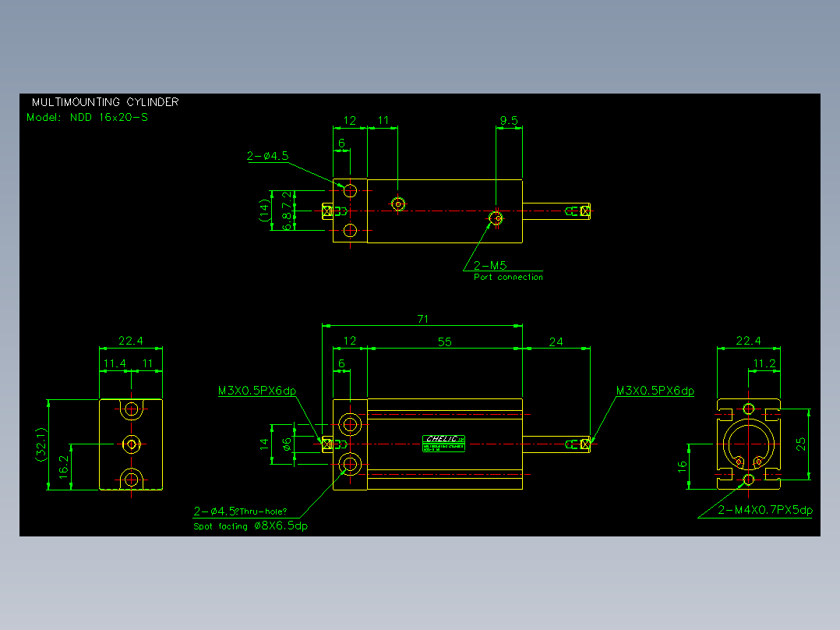Click the 12 dimension in front view

point(349,341)
